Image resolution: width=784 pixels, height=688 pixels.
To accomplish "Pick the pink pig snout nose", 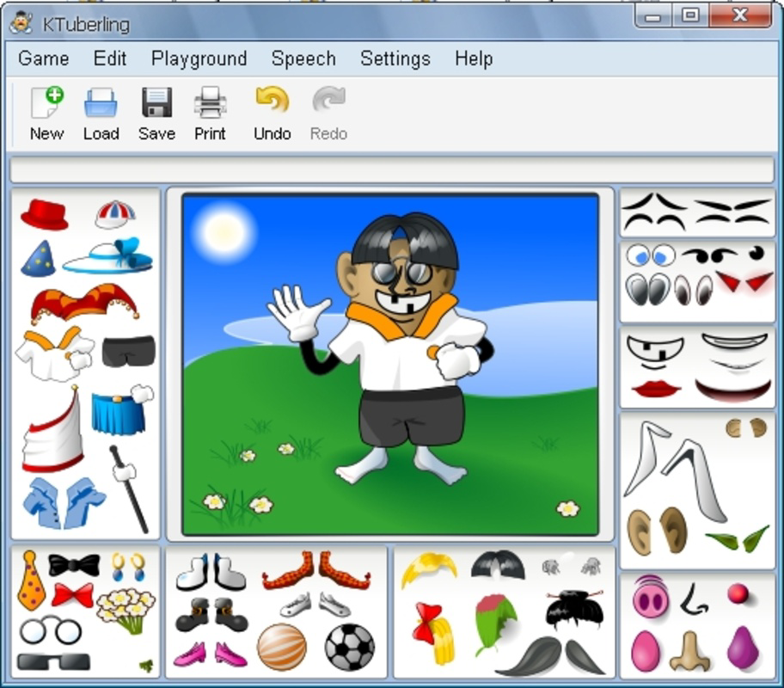I will [x=651, y=598].
